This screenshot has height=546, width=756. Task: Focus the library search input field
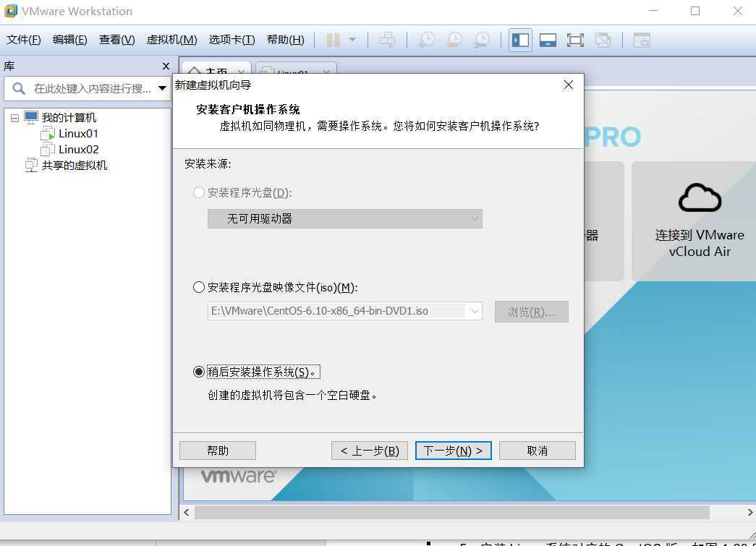pos(92,89)
